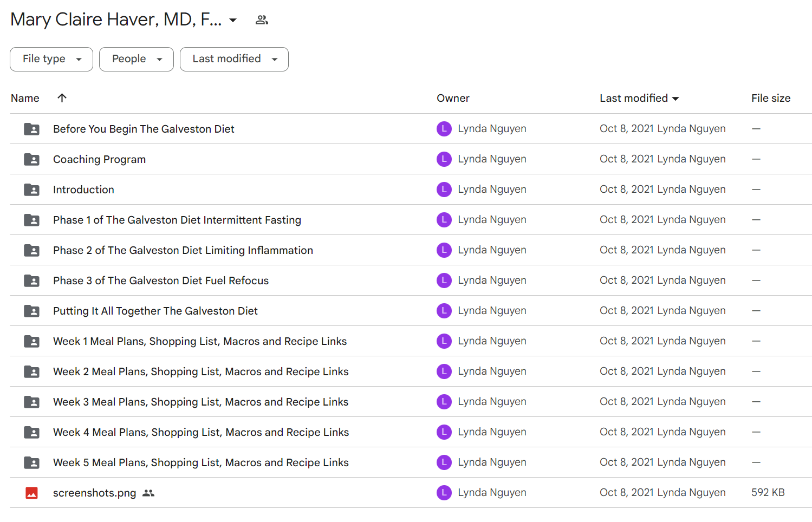This screenshot has height=522, width=812.
Task: Click the Oct 8, 2021 date in Week 5 row
Action: (626, 462)
